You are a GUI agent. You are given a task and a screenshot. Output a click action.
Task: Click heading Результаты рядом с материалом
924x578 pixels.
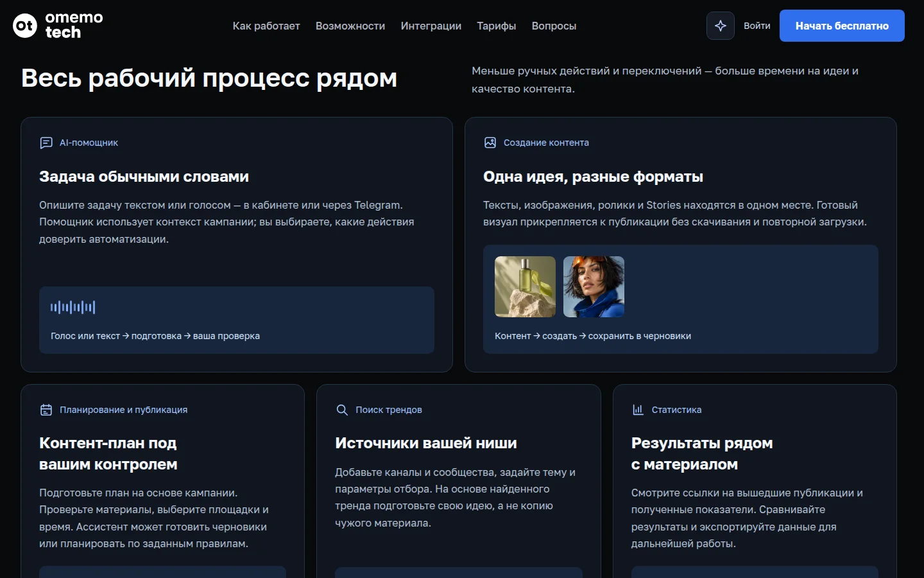point(702,453)
